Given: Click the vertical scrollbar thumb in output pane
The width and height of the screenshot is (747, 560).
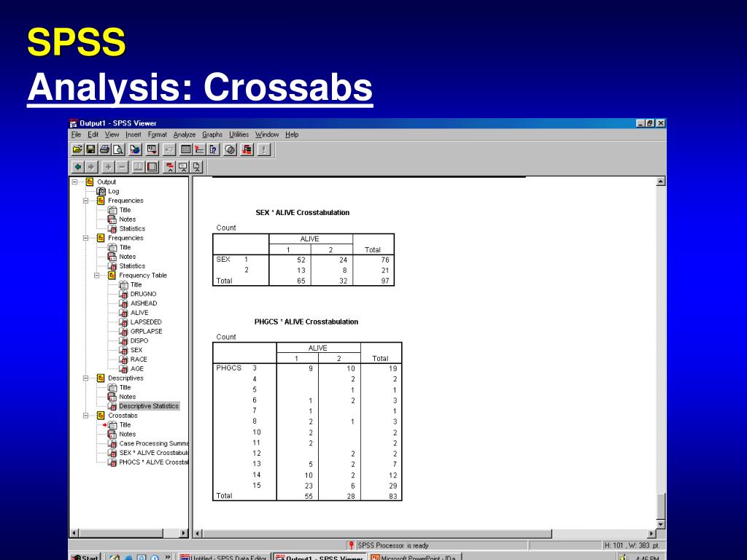Looking at the screenshot, I should click(661, 506).
